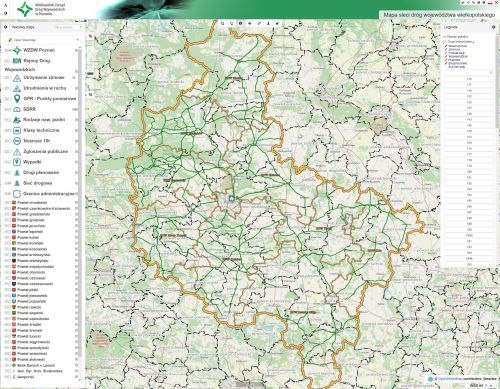Expand options at end of Drogi planowane row

pos(76,173)
